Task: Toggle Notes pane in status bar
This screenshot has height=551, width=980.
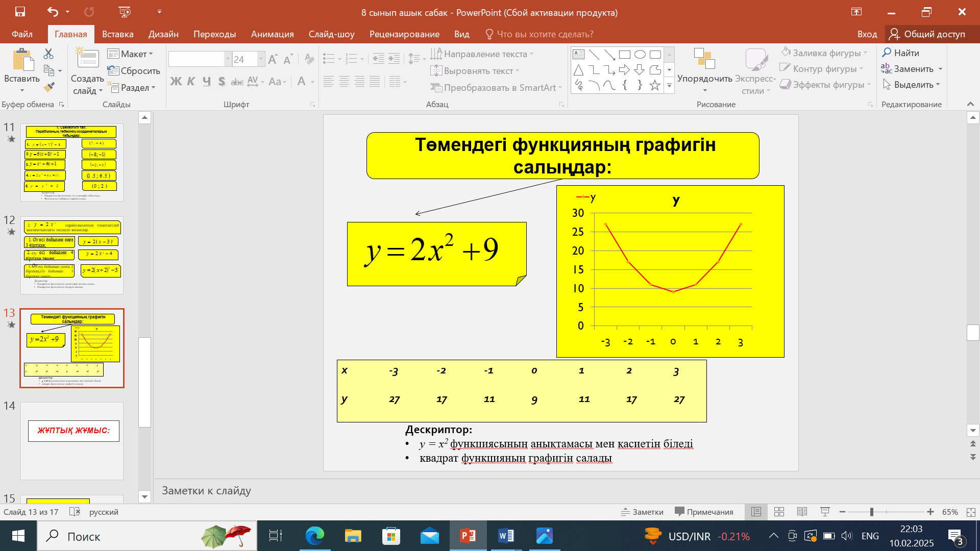Action: (642, 512)
